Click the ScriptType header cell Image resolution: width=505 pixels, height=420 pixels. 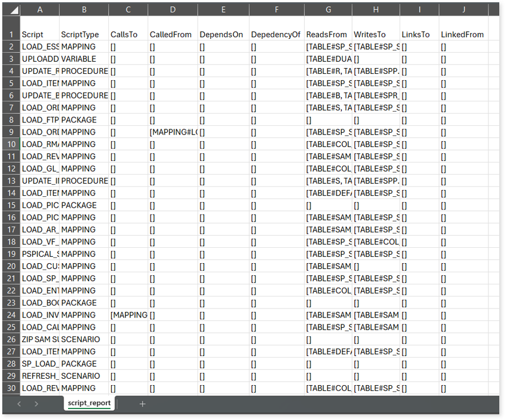tap(84, 34)
